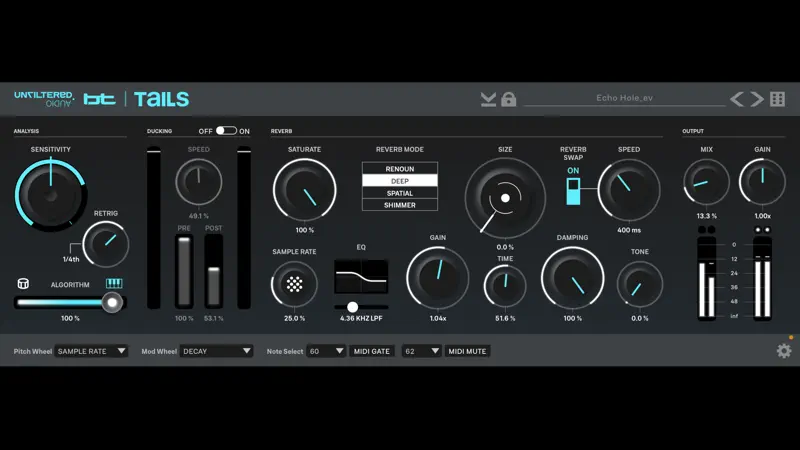Image resolution: width=800 pixels, height=450 pixels.
Task: Open the Note Select 60 dropdown
Action: (x=326, y=351)
